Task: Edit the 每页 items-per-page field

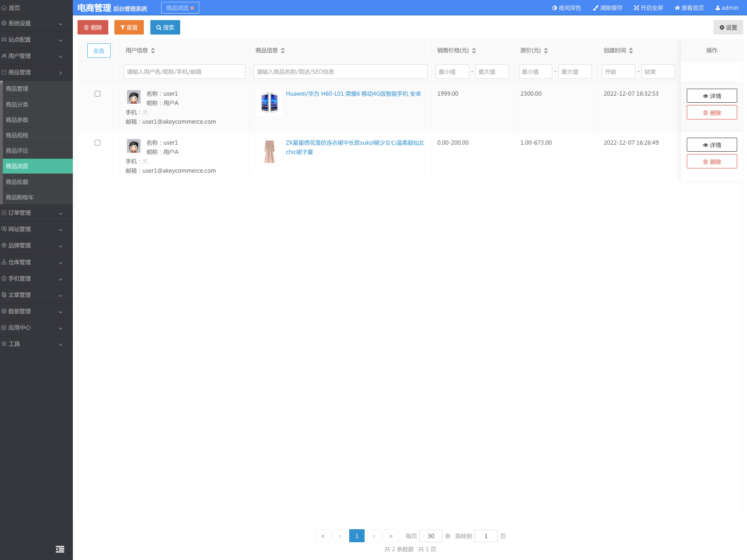Action: [x=431, y=536]
